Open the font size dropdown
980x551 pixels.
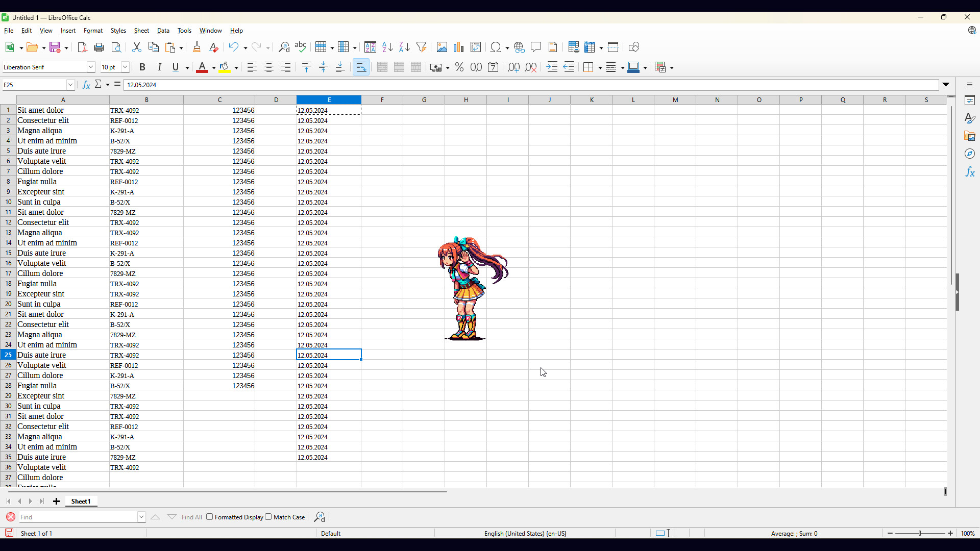coord(125,67)
